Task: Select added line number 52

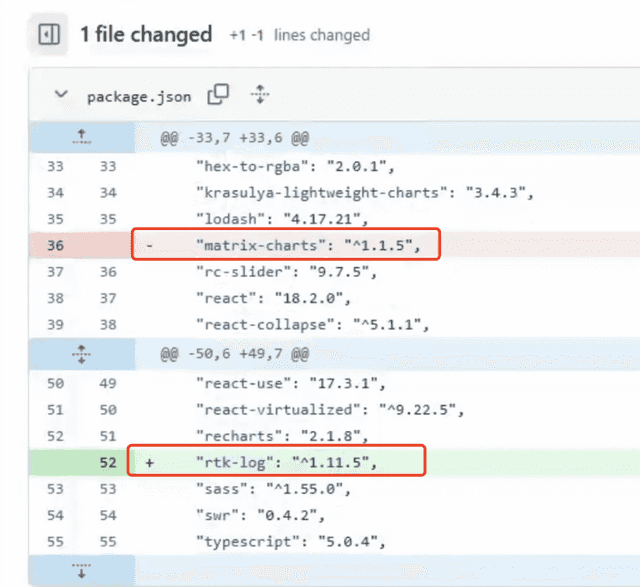Action: coord(108,462)
